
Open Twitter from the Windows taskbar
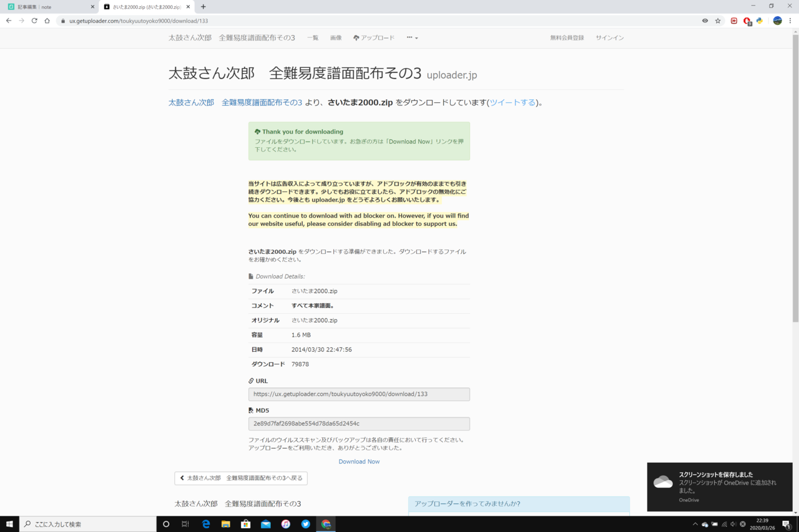pos(306,524)
